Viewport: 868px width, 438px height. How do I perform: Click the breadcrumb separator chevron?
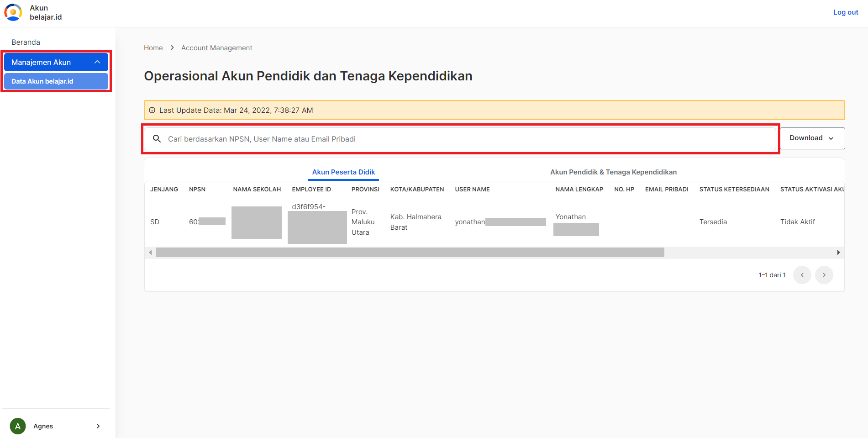[x=172, y=47]
